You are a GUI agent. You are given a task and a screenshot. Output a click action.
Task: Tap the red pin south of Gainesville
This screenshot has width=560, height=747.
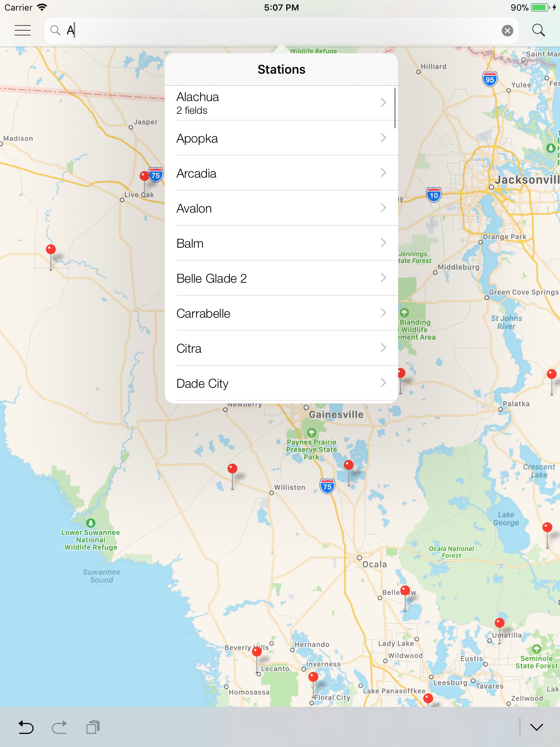click(x=349, y=465)
